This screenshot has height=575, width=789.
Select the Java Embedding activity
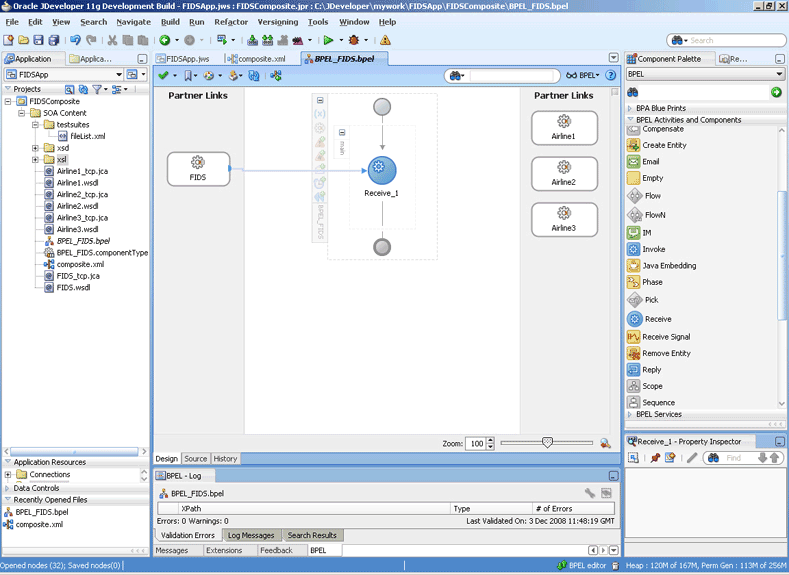pyautogui.click(x=662, y=266)
